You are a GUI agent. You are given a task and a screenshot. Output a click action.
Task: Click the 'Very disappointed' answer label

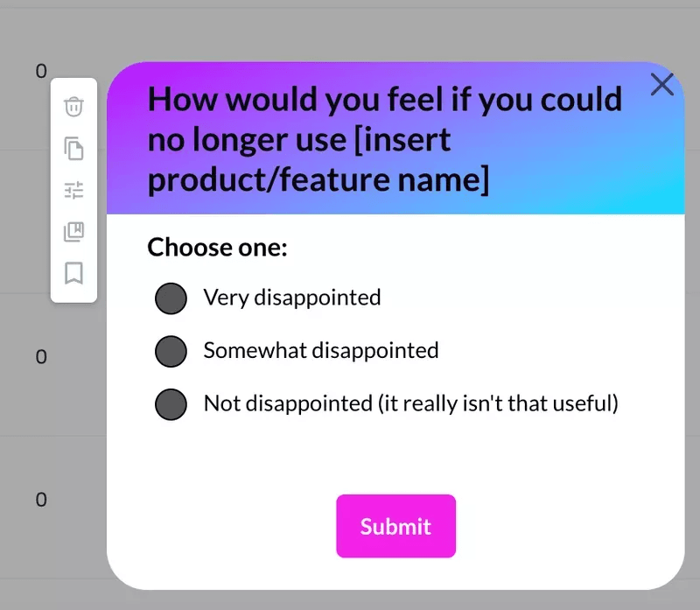tap(291, 298)
